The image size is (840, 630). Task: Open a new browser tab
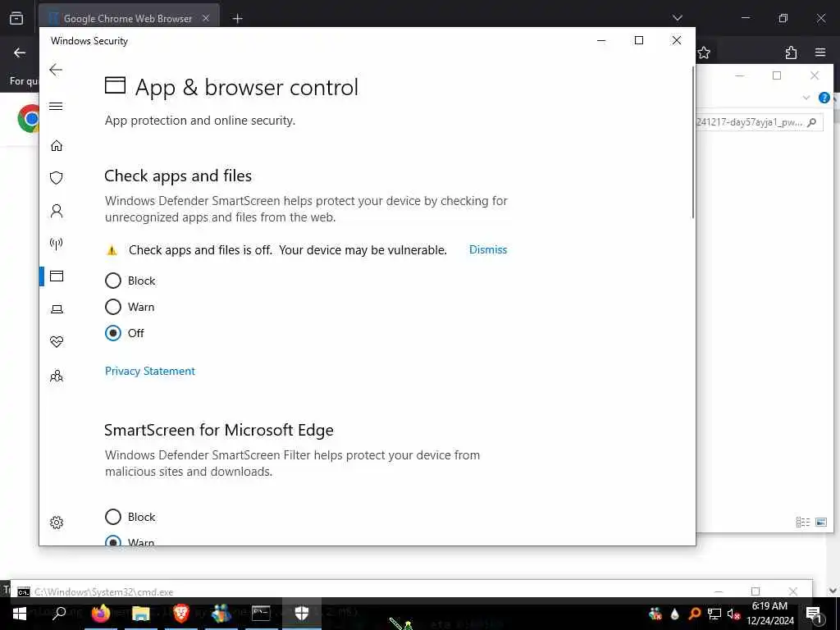(237, 19)
